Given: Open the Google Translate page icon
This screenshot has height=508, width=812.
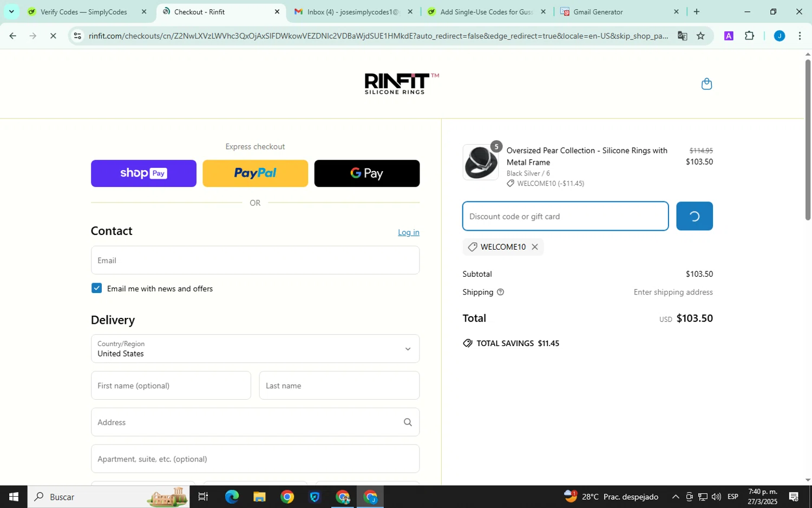Looking at the screenshot, I should pos(682,36).
